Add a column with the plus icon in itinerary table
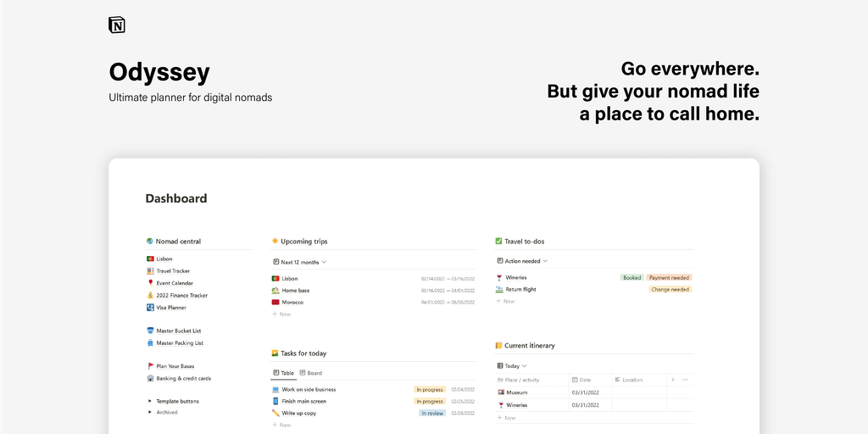 pyautogui.click(x=673, y=380)
